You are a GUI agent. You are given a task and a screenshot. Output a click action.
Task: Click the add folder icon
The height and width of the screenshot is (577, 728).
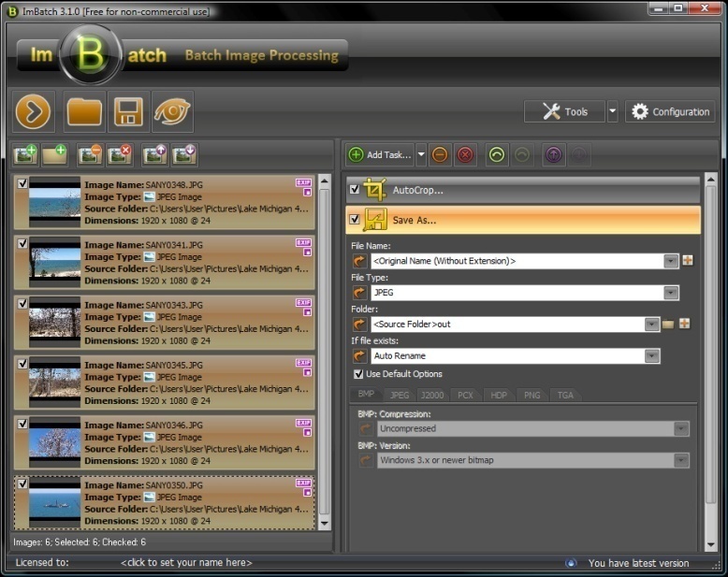[x=54, y=154]
